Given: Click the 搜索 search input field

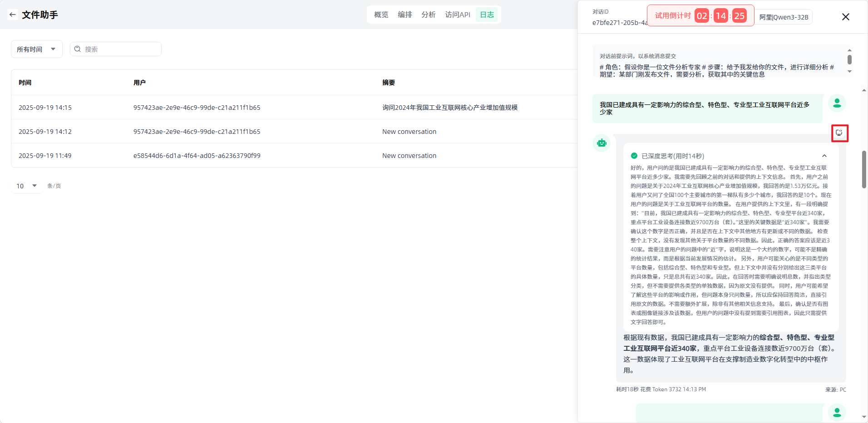Looking at the screenshot, I should coord(120,49).
